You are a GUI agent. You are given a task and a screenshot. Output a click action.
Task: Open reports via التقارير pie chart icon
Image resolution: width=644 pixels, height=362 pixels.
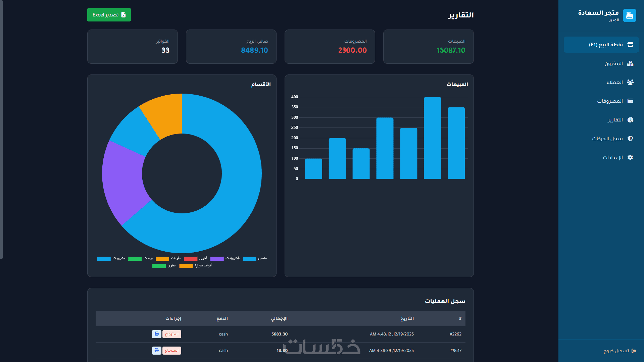pyautogui.click(x=630, y=120)
